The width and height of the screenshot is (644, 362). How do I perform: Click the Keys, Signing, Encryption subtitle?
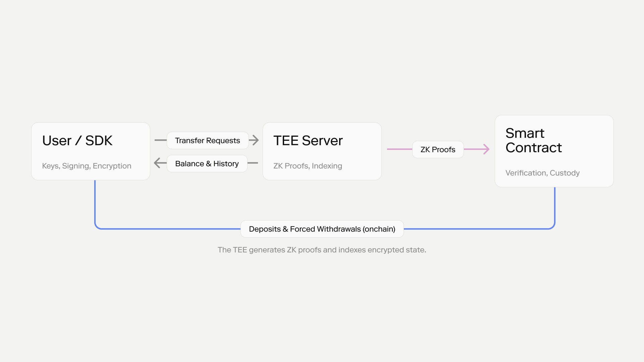pos(87,166)
